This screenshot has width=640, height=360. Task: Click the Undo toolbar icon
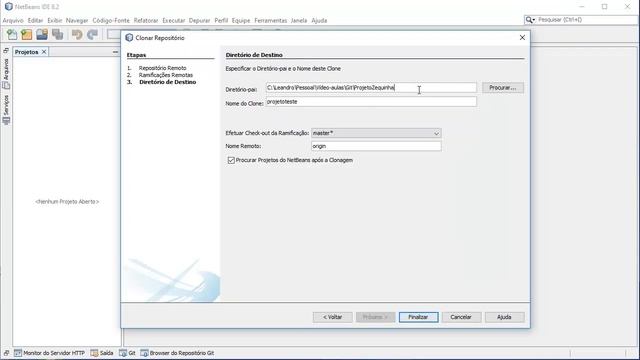pyautogui.click(x=77, y=35)
